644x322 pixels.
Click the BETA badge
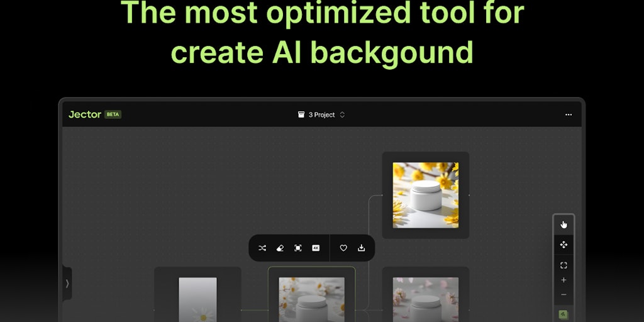(113, 115)
